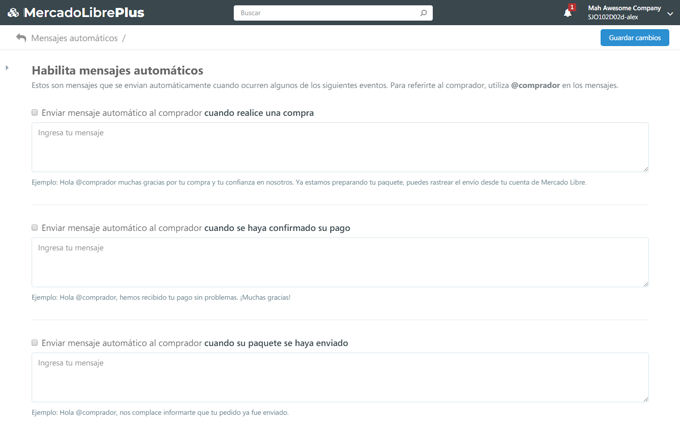Enable automatic message when buyer makes purchase
680x431 pixels.
click(35, 113)
